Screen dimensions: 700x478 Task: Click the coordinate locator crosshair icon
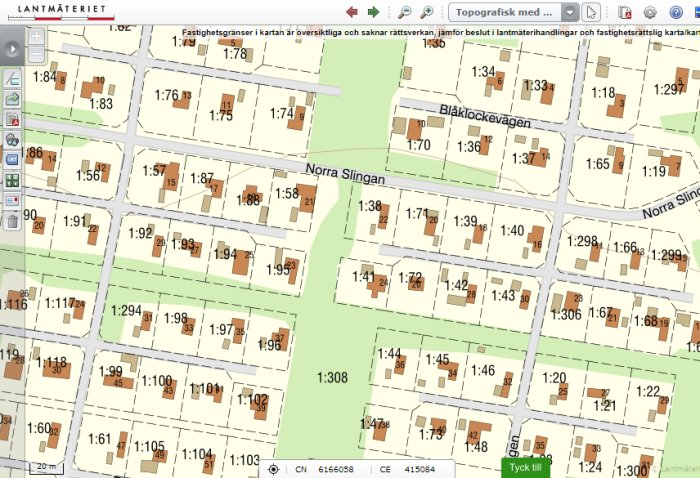click(x=273, y=469)
